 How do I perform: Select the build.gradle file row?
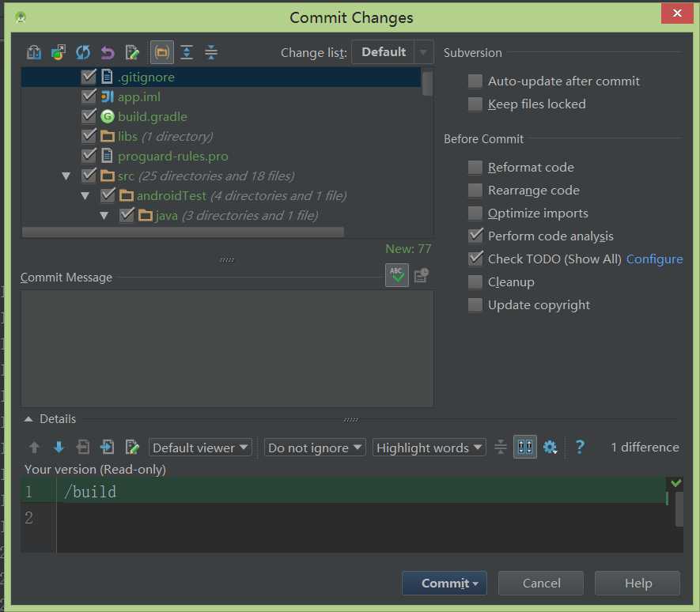[221, 116]
